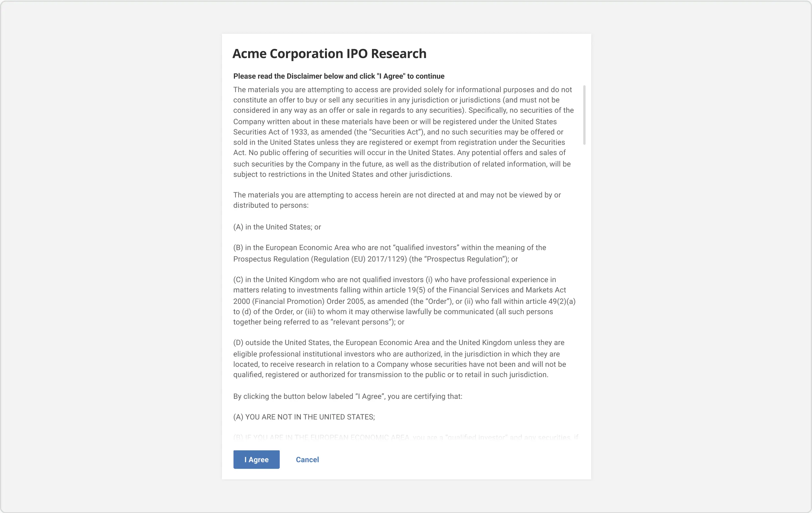Click the '(D) outside the United States' paragraph
This screenshot has width=812, height=513.
(400, 358)
